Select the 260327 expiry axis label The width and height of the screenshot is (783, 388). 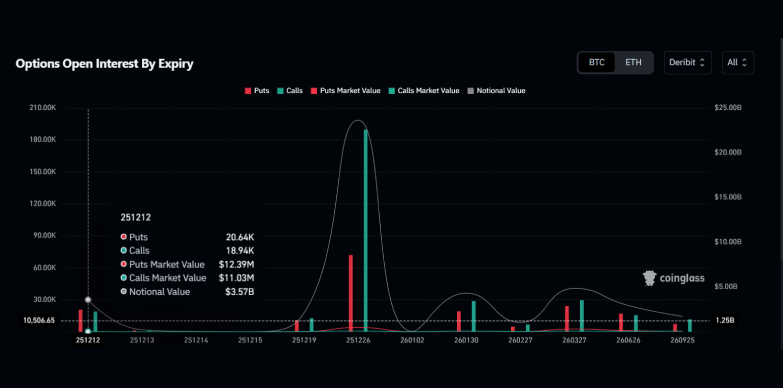tap(574, 340)
